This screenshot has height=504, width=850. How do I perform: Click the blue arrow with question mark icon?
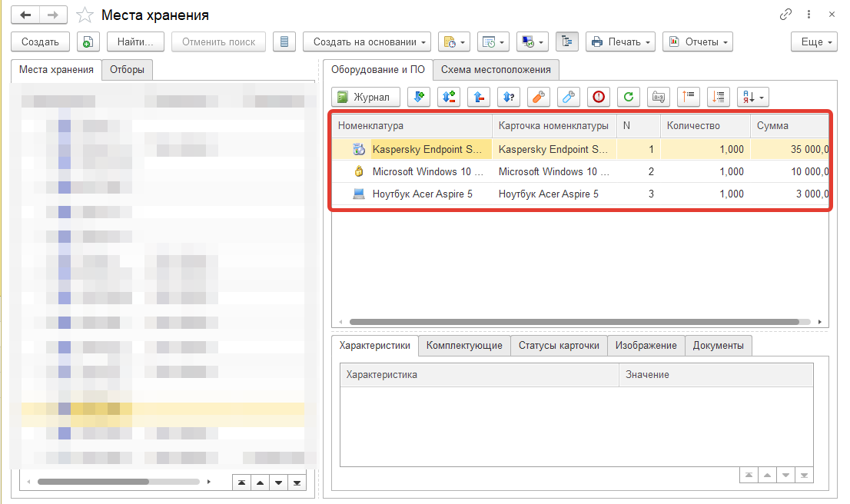[508, 97]
